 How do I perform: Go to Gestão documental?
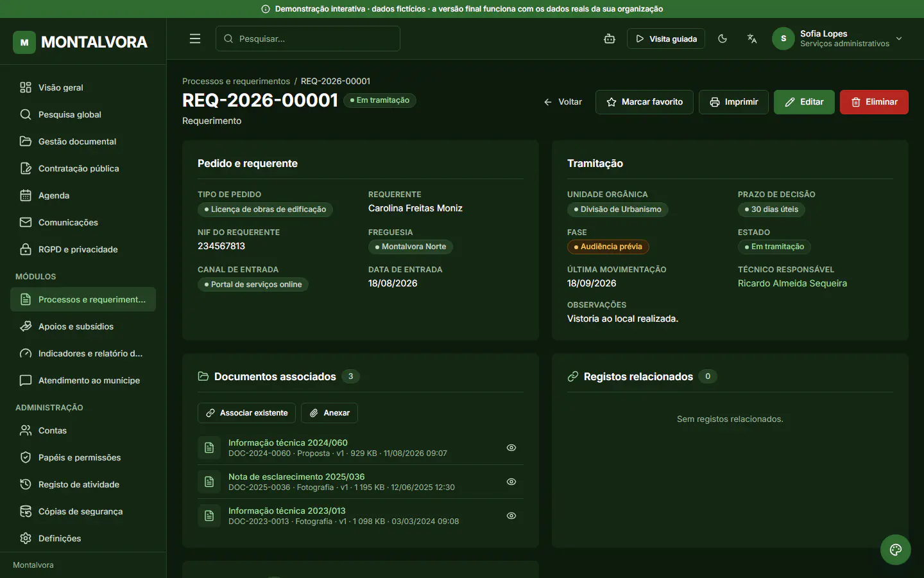[83, 141]
